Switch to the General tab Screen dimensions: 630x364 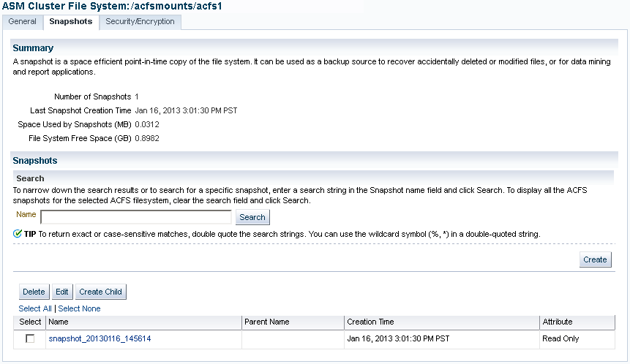[x=22, y=22]
